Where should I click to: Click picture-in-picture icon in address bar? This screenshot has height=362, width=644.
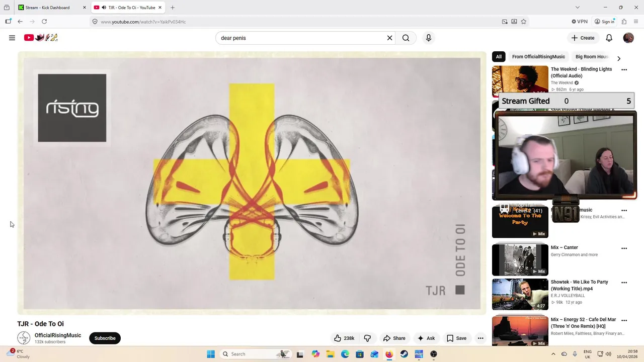[505, 22]
